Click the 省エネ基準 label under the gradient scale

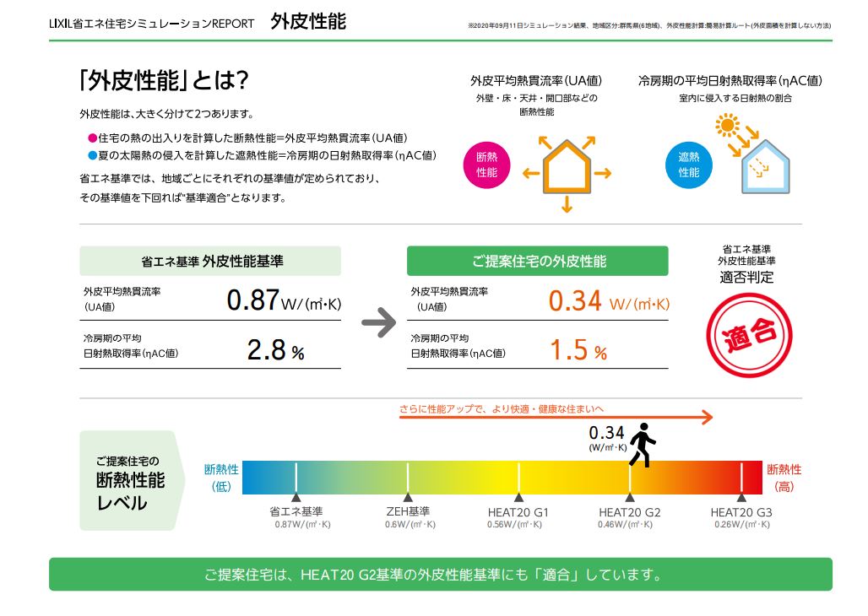coord(296,512)
